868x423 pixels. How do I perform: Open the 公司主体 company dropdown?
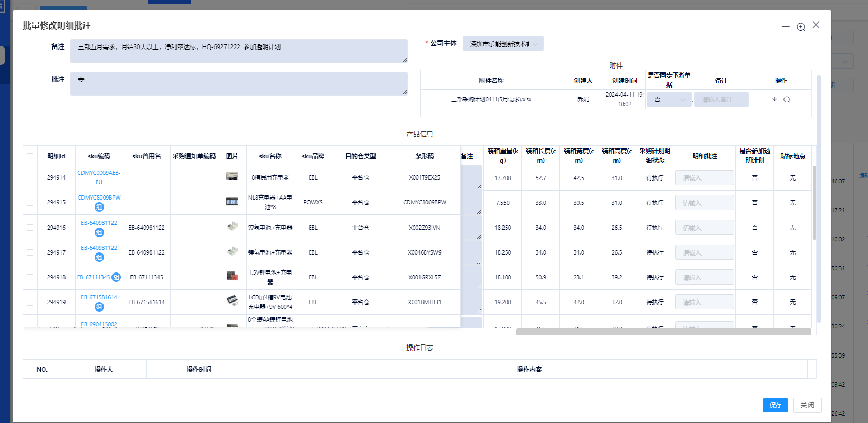(503, 44)
